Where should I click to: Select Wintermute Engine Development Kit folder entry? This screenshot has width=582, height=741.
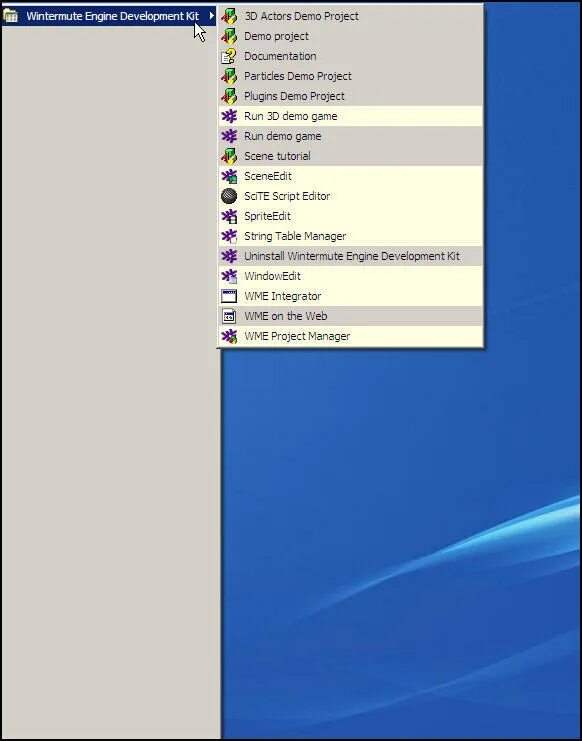pyautogui.click(x=109, y=16)
